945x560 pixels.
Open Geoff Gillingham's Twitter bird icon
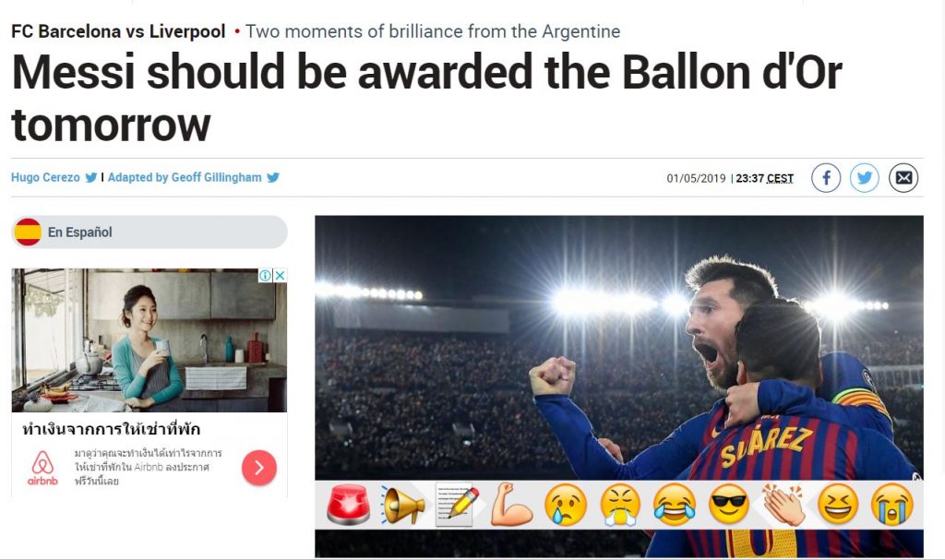[x=273, y=177]
